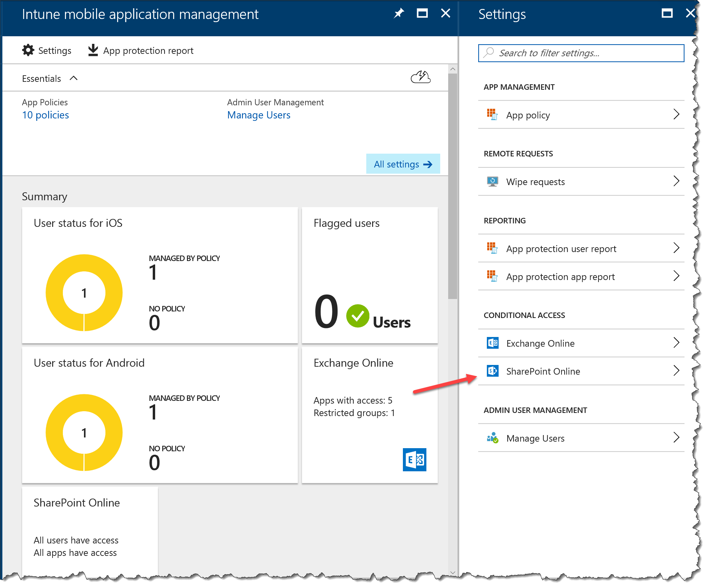Open the 10 policies link
708x588 pixels.
(45, 115)
